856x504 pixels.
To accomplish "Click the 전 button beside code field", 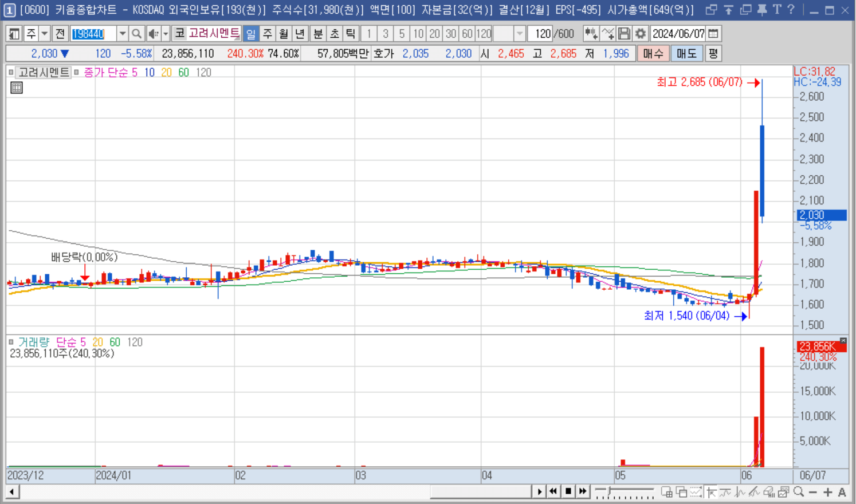I will point(60,34).
